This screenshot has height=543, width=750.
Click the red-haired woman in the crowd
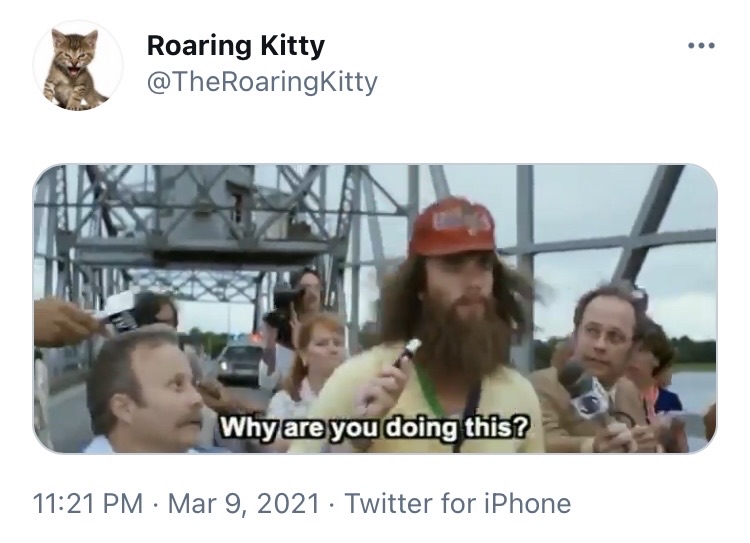313,364
